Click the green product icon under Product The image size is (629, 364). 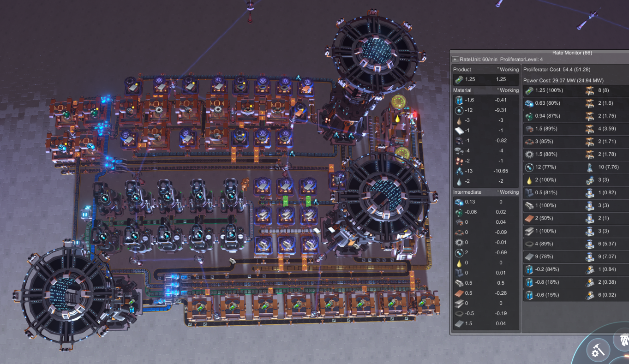(458, 79)
